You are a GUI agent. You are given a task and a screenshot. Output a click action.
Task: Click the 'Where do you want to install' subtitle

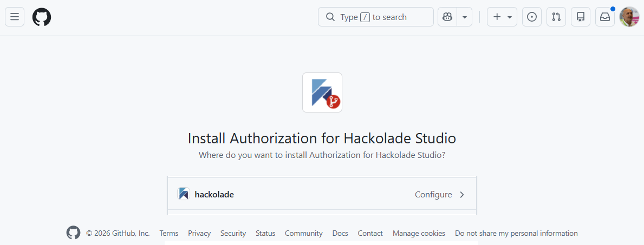[322, 156]
